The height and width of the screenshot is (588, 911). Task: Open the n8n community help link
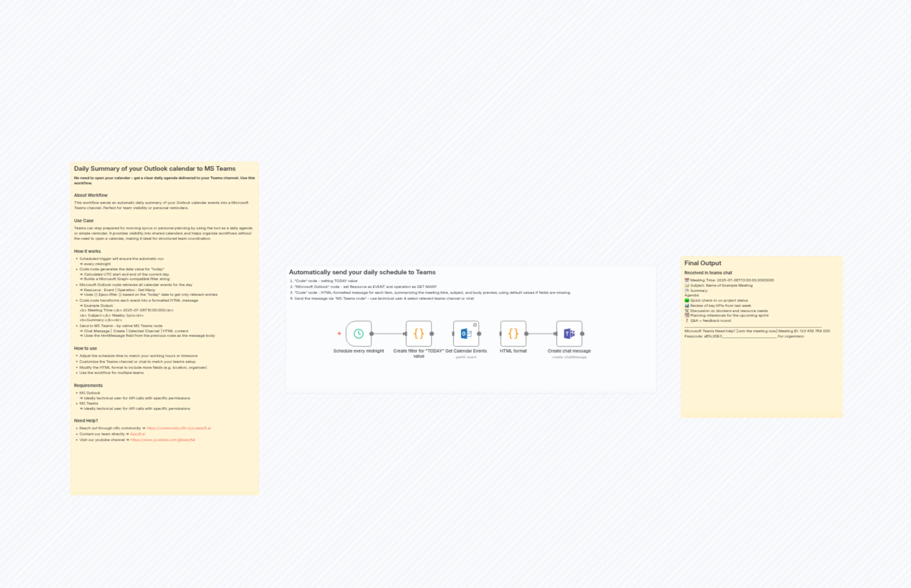(179, 428)
